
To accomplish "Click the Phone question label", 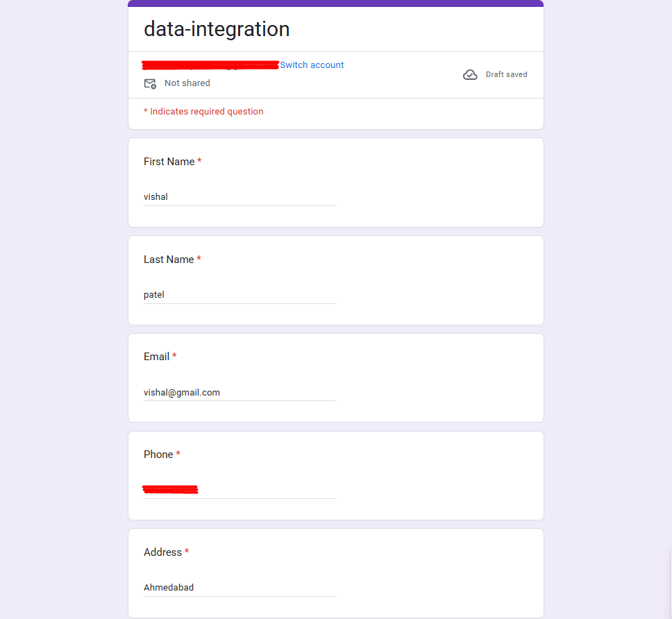I will pos(158,455).
